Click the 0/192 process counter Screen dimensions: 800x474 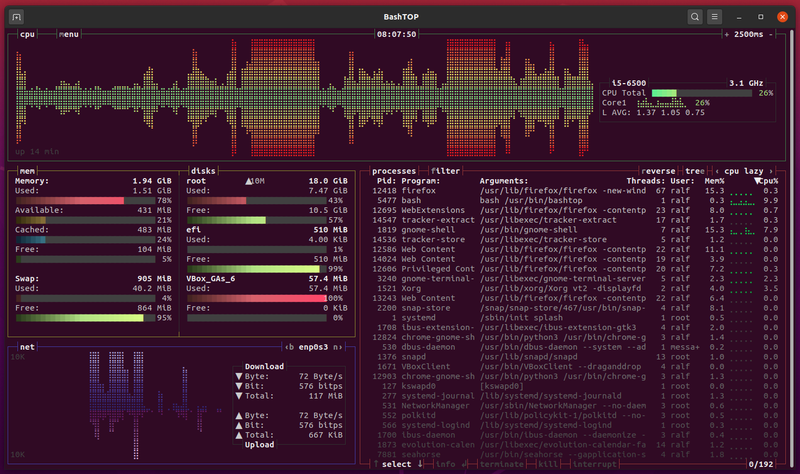[761, 464]
